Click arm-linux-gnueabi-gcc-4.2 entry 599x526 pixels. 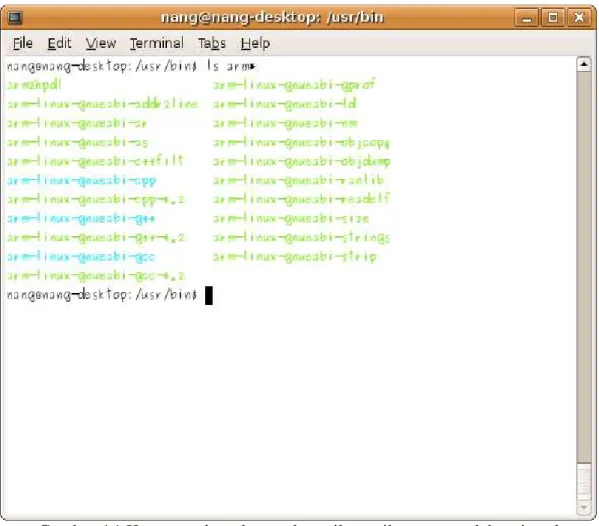pos(96,276)
